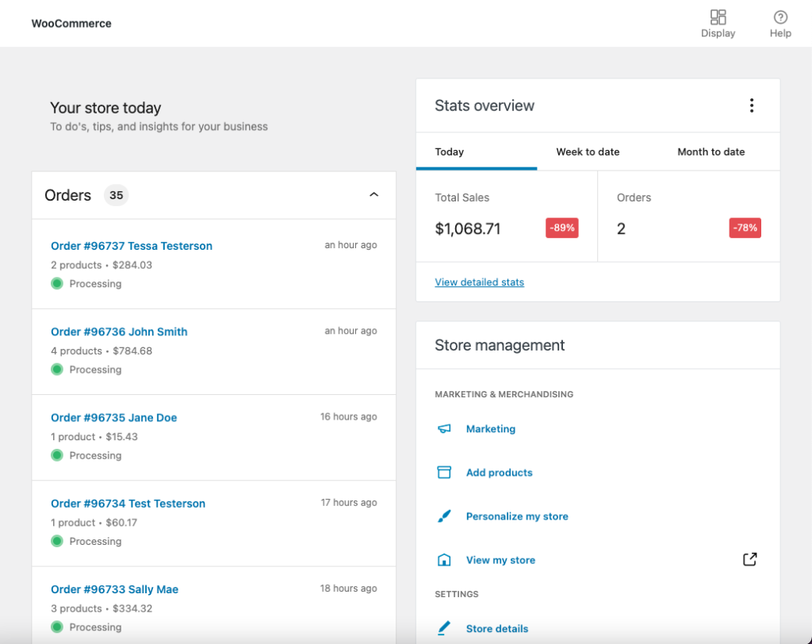The height and width of the screenshot is (644, 812).
Task: Click the Total Sales -89% red badge
Action: [561, 228]
